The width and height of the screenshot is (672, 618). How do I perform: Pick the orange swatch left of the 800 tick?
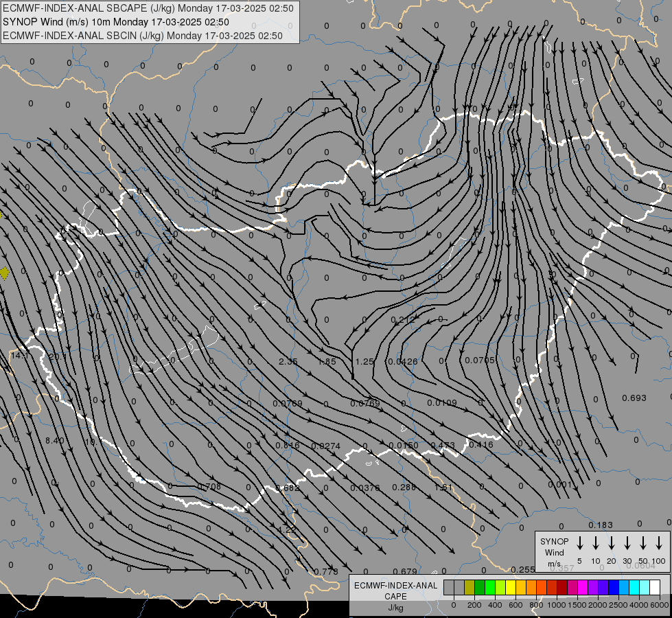tap(531, 587)
